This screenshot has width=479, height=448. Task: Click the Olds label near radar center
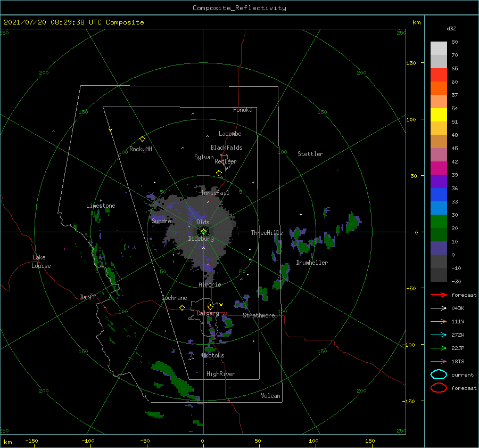[203, 222]
